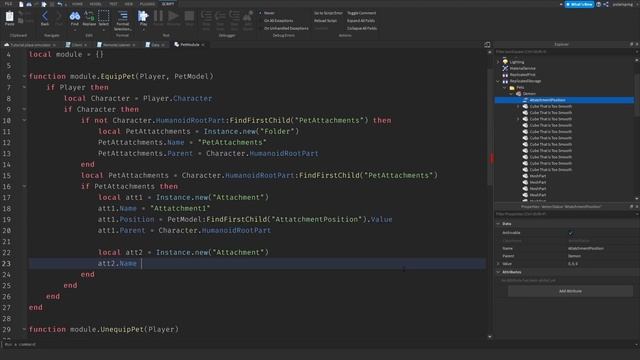The width and height of the screenshot is (640, 360).
Task: Expand the Lighting tree node
Action: 498,62
